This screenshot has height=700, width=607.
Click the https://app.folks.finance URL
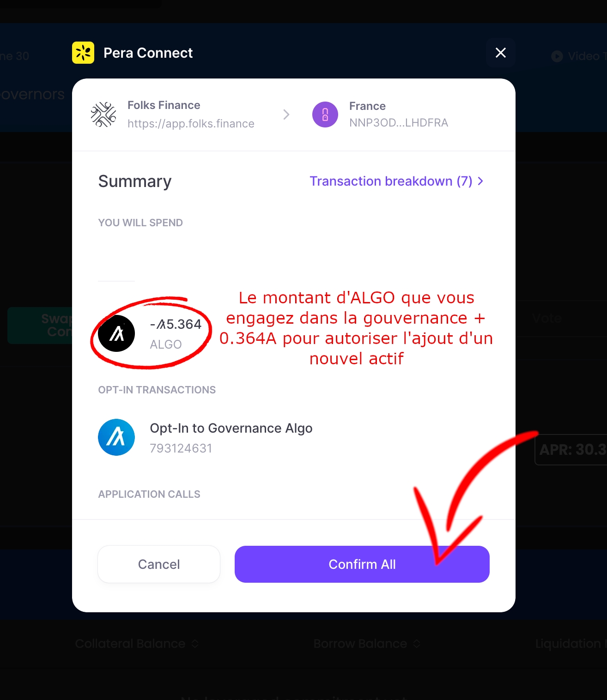pyautogui.click(x=191, y=124)
